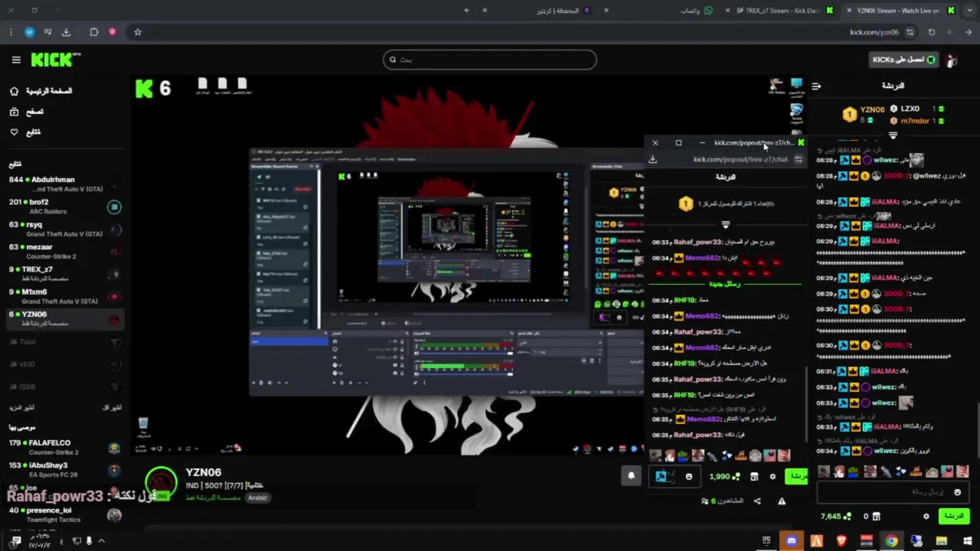This screenshot has height=551, width=980.
Task: Open emoji picker in main chat input
Action: [x=957, y=492]
